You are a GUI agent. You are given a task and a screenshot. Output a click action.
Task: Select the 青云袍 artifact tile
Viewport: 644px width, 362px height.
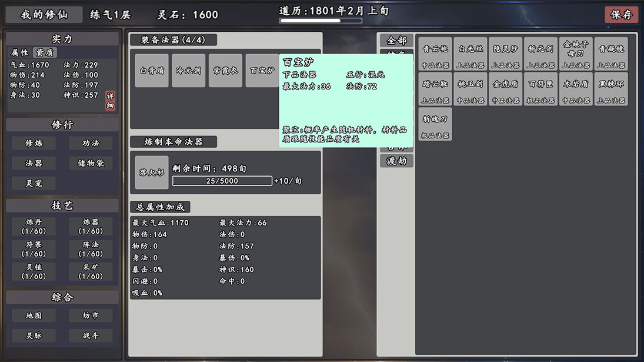[x=435, y=54]
